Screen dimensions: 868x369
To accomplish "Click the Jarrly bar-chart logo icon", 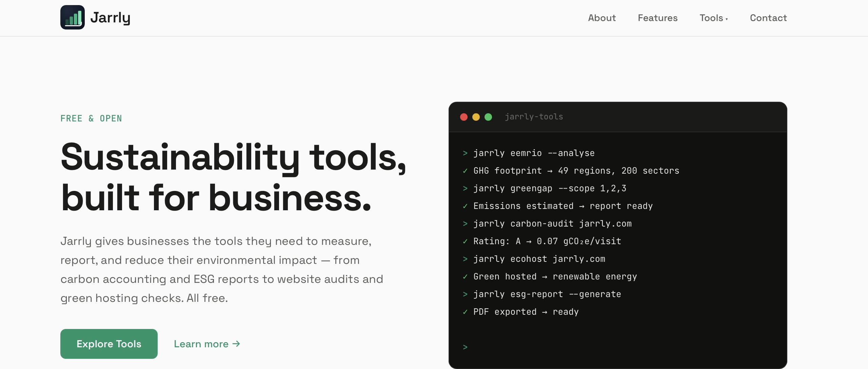I will point(72,17).
